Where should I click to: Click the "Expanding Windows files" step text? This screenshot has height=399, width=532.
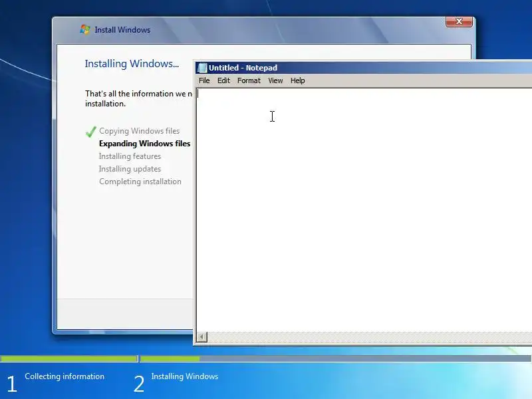click(x=144, y=144)
